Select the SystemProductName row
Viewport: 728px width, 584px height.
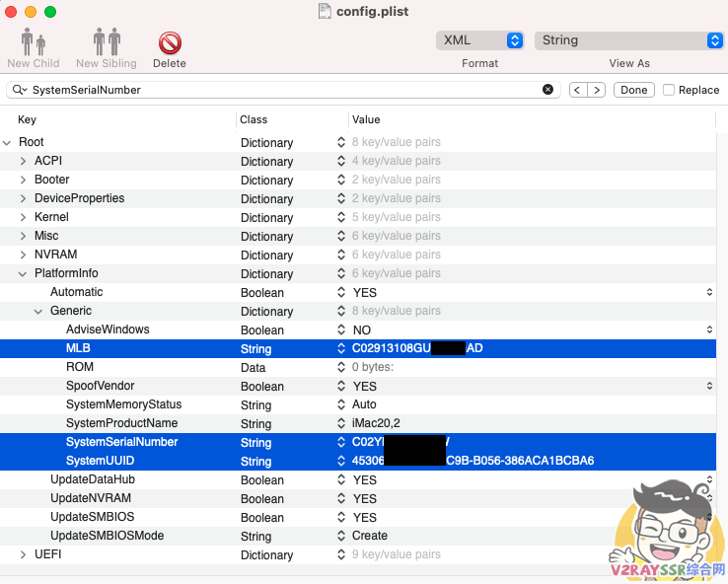click(x=122, y=423)
